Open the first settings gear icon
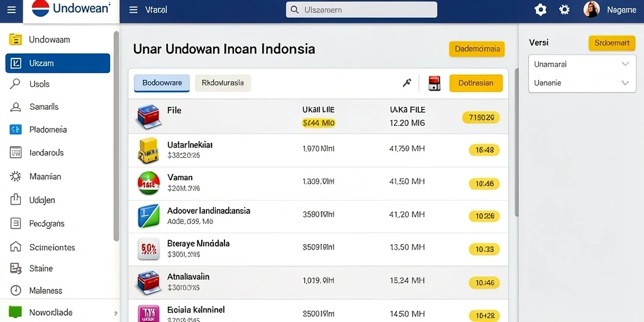This screenshot has width=644, height=322. tap(540, 10)
